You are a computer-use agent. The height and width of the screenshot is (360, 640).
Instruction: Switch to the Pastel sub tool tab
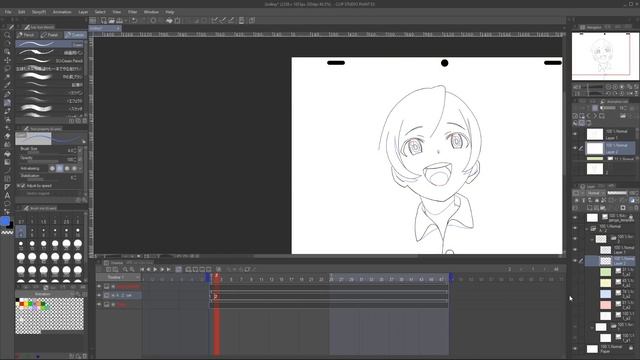point(51,35)
